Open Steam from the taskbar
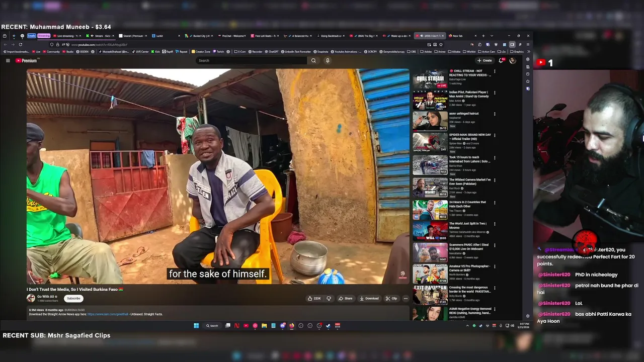644x362 pixels. click(328, 325)
